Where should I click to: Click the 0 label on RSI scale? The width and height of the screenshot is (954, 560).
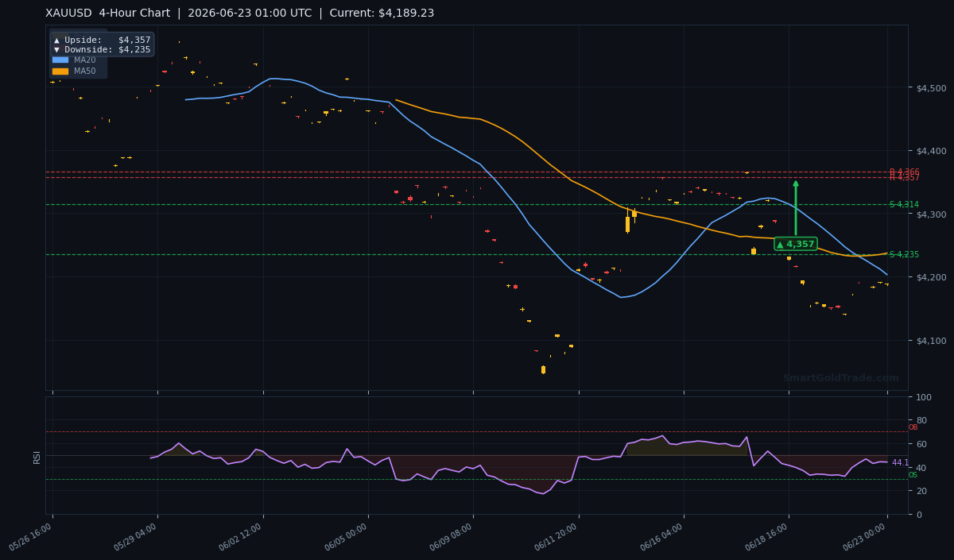point(919,515)
